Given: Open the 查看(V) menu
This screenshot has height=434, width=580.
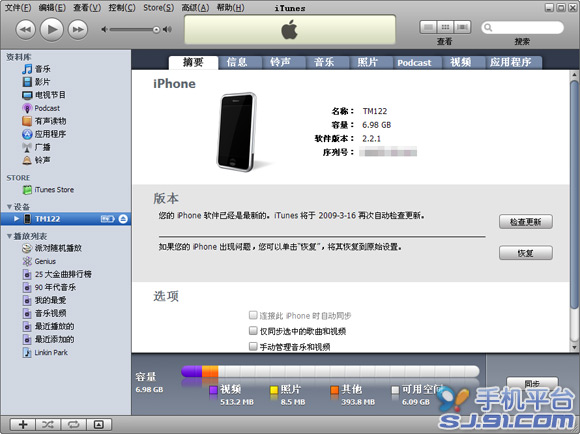Looking at the screenshot, I should (87, 7).
